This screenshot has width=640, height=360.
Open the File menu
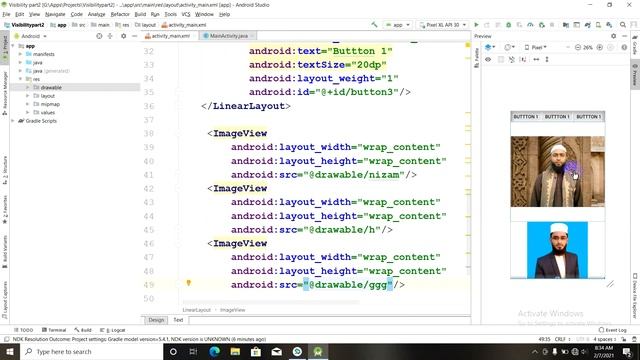(6, 14)
